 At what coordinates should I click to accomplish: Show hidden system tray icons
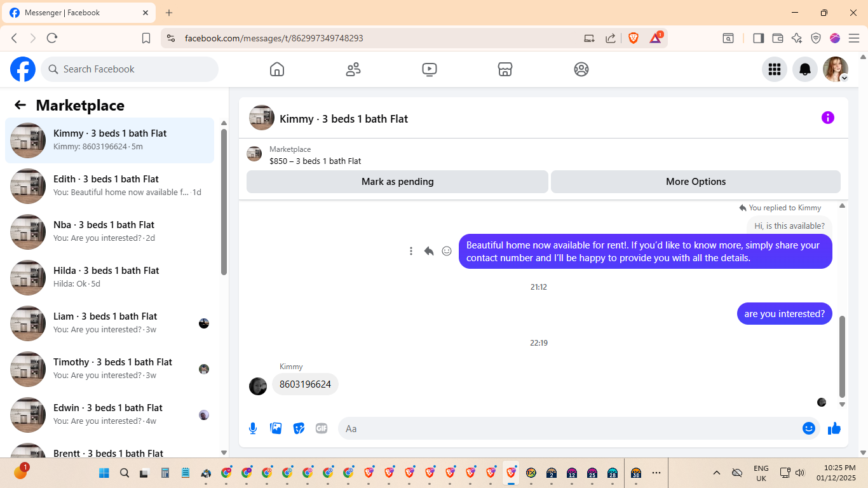[x=717, y=473]
